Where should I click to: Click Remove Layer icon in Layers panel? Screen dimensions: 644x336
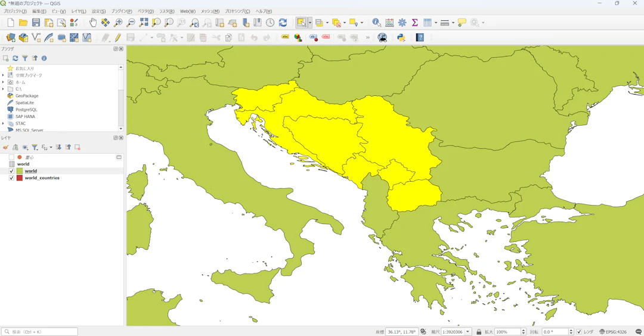77,147
